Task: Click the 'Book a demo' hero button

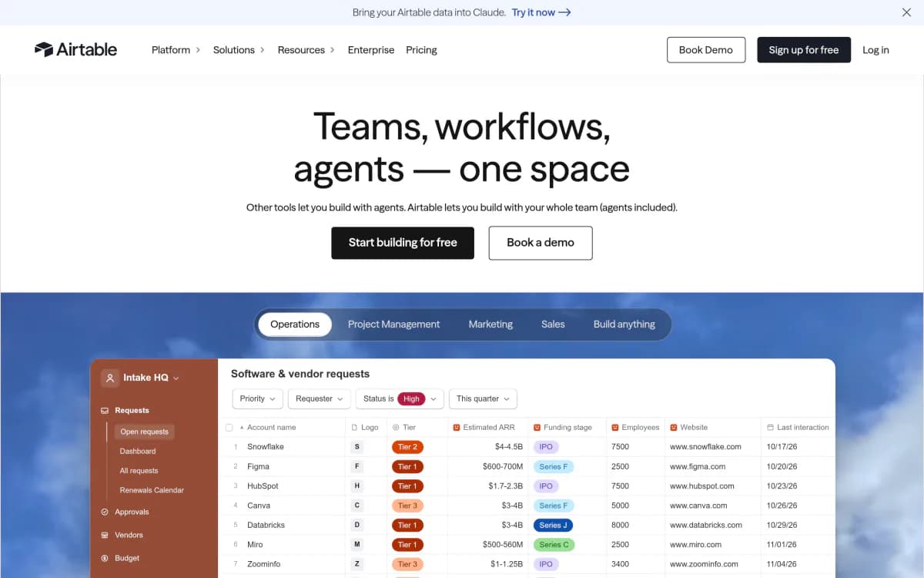Action: (x=541, y=243)
